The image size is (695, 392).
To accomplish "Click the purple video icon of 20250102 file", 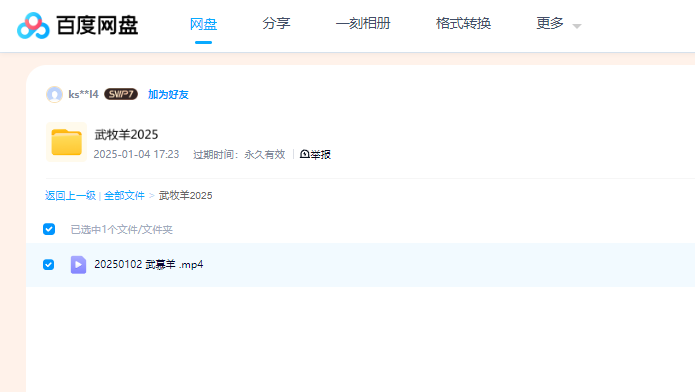I will click(78, 265).
